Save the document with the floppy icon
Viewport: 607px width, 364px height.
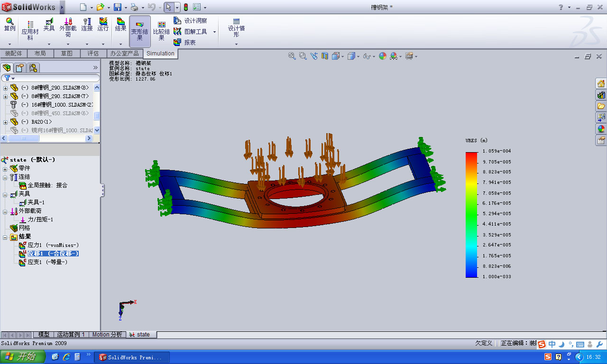[118, 7]
